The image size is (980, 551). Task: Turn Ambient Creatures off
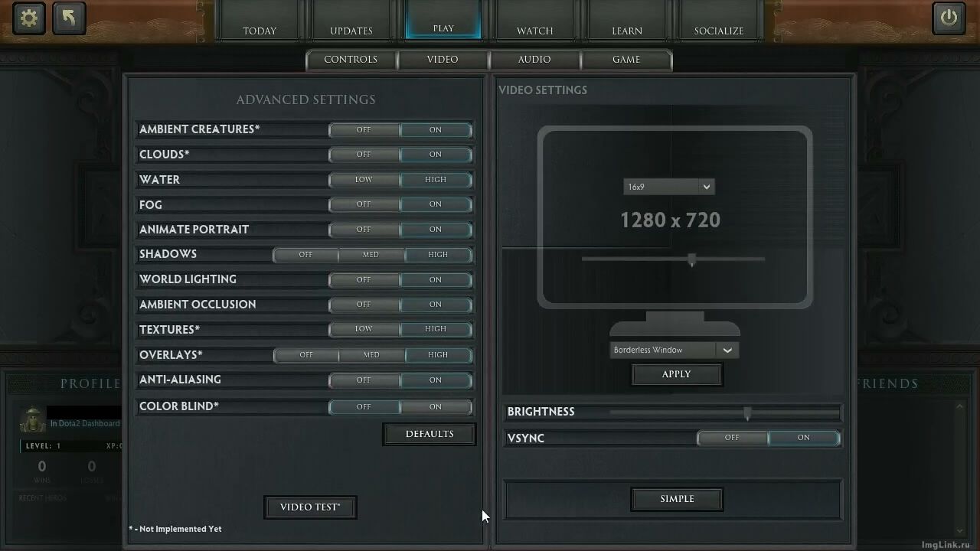(x=364, y=130)
